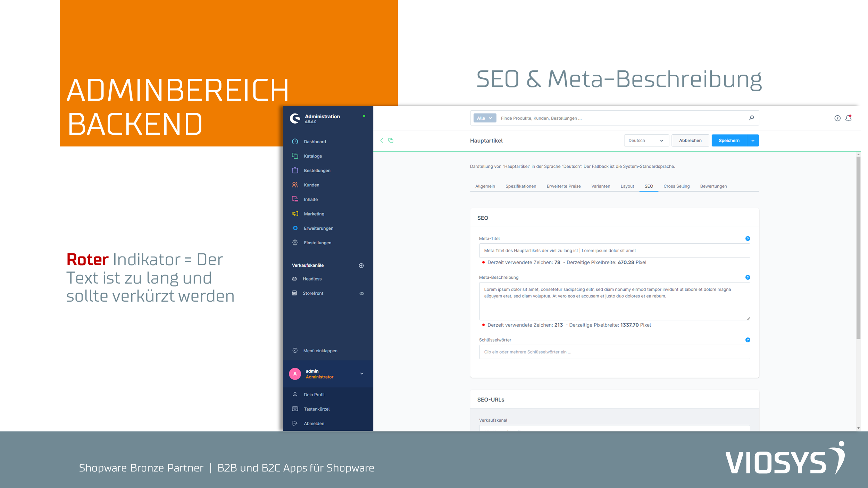Toggle the Storefront Verkaufskanal visibility
The image size is (868, 488).
click(362, 293)
